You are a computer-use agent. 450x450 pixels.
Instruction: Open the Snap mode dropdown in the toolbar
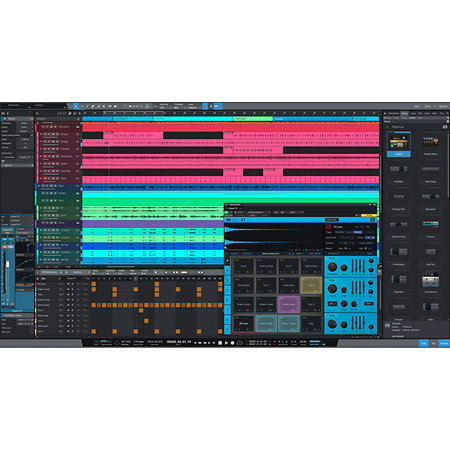point(194,108)
